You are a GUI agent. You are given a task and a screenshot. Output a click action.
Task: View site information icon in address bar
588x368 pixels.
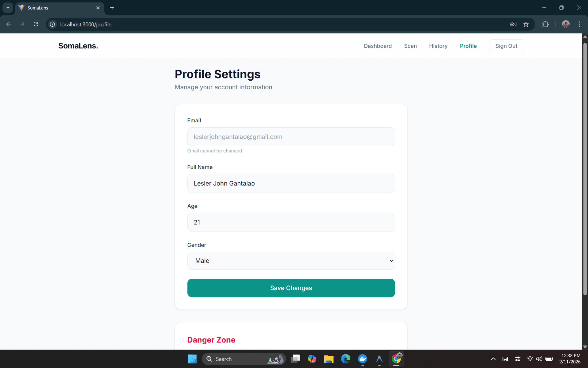tap(53, 24)
